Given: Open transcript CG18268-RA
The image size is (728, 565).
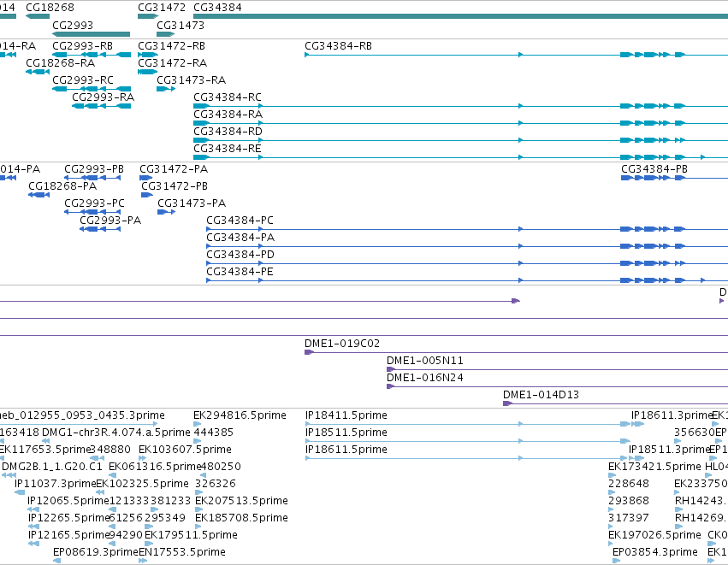Looking at the screenshot, I should click(x=61, y=63).
